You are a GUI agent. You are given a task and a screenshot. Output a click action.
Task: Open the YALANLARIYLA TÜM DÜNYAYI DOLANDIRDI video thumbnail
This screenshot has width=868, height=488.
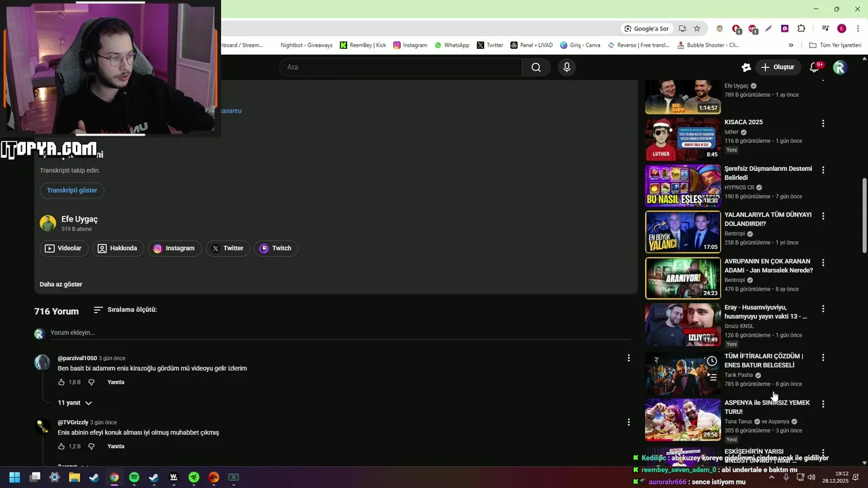pos(683,232)
